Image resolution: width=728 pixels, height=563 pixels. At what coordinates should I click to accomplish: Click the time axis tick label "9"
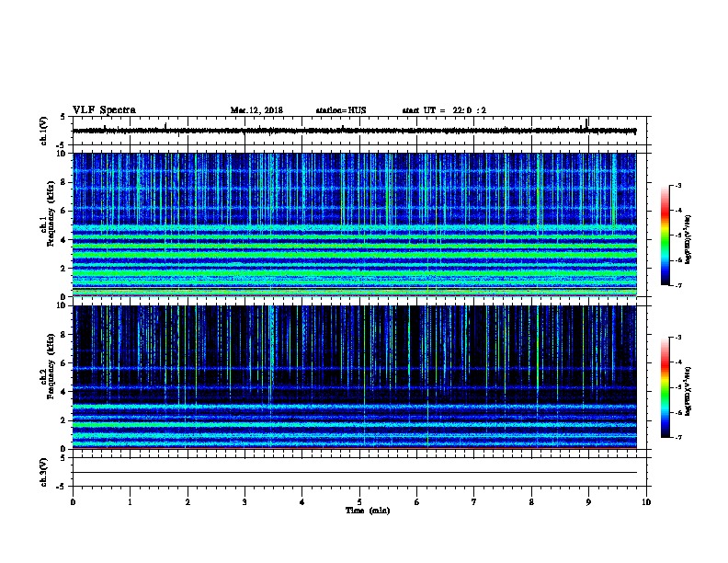588,501
